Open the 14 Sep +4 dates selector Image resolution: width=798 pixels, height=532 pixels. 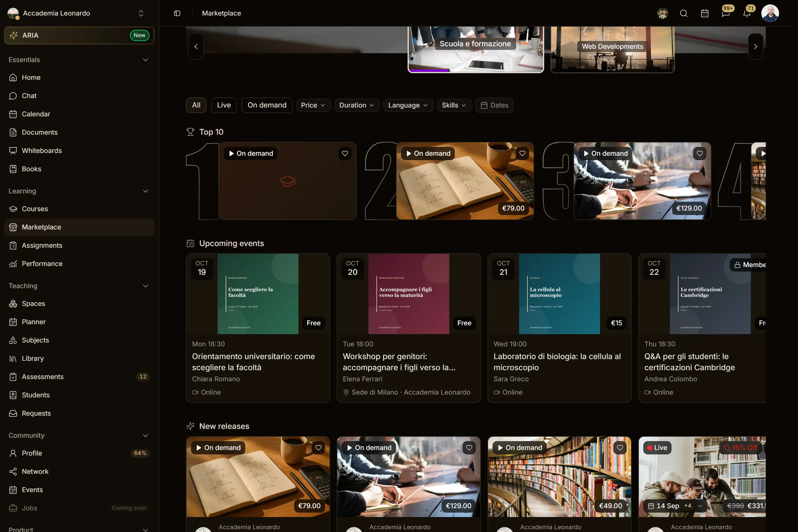click(675, 506)
